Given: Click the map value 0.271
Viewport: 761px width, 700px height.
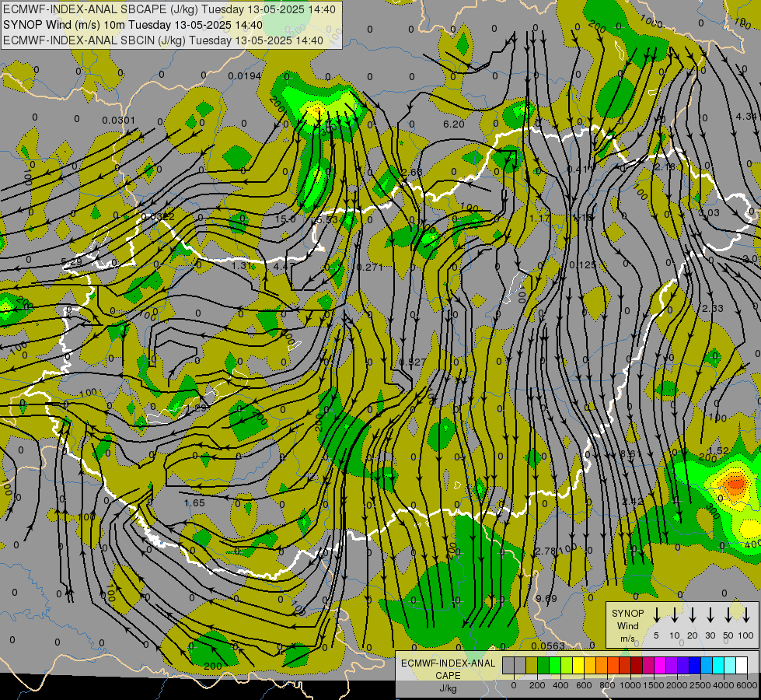Looking at the screenshot, I should click(x=369, y=268).
